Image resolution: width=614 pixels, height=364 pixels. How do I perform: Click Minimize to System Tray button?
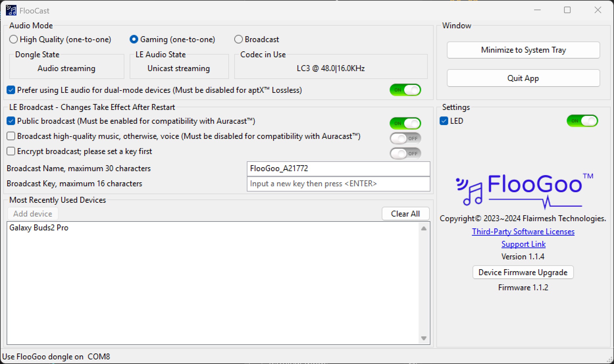pyautogui.click(x=523, y=50)
